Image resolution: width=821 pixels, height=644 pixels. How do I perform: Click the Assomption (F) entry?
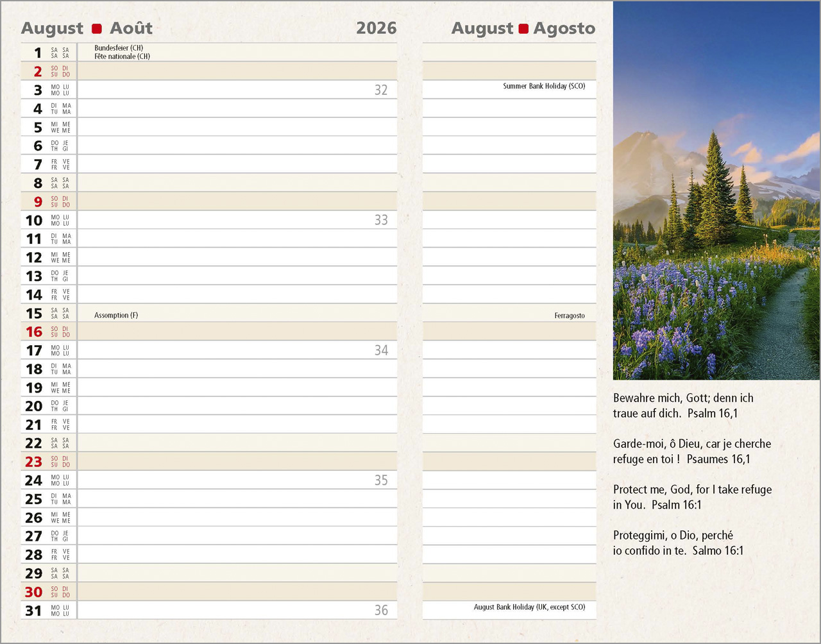click(x=116, y=316)
